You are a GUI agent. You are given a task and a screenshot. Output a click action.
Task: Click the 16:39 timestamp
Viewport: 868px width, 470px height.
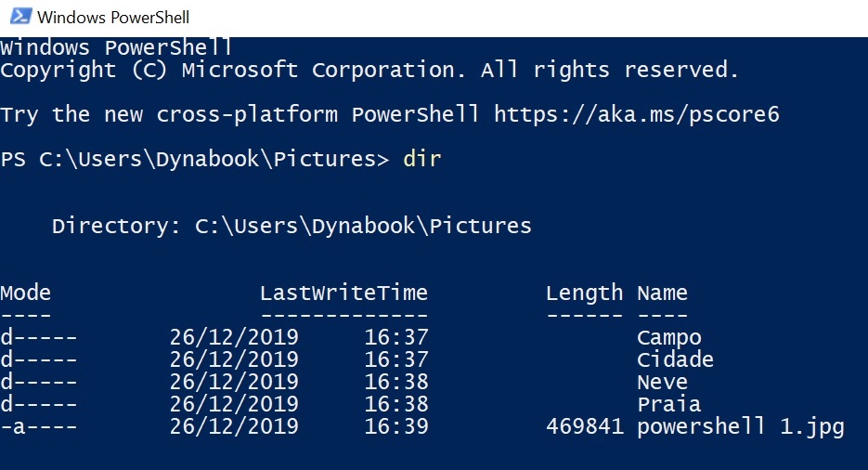(x=396, y=426)
